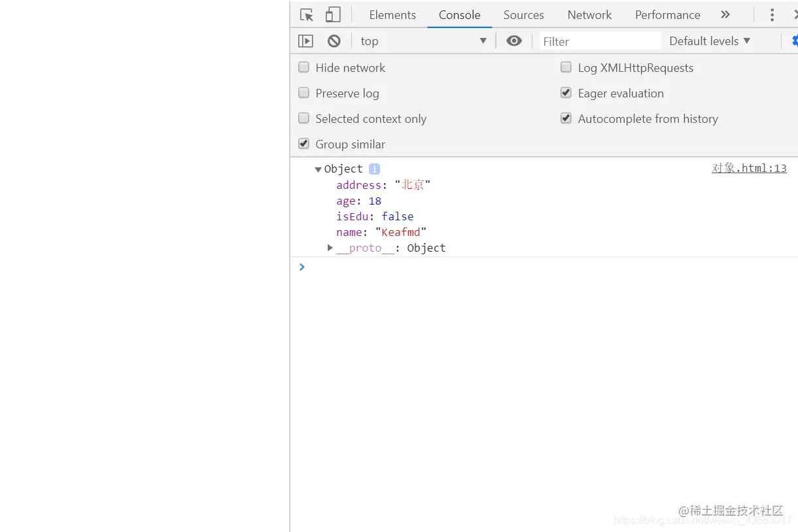Enable the Hide network checkbox
The height and width of the screenshot is (532, 798).
tap(304, 67)
